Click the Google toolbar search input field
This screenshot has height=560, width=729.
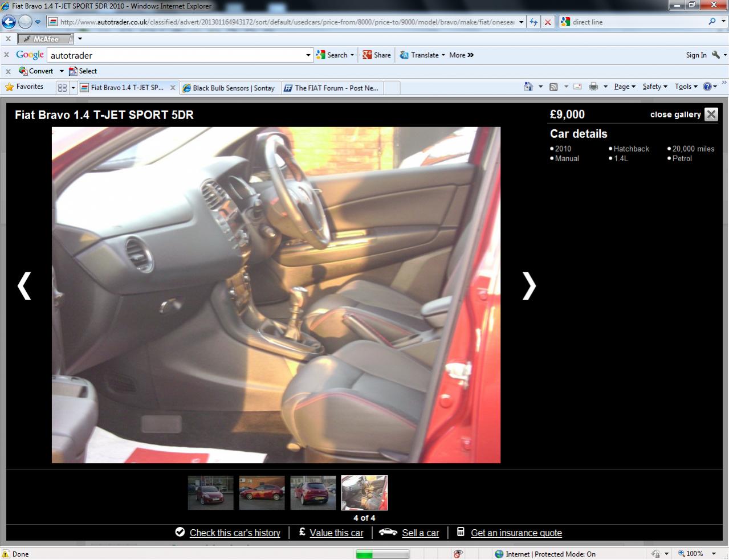click(x=177, y=55)
